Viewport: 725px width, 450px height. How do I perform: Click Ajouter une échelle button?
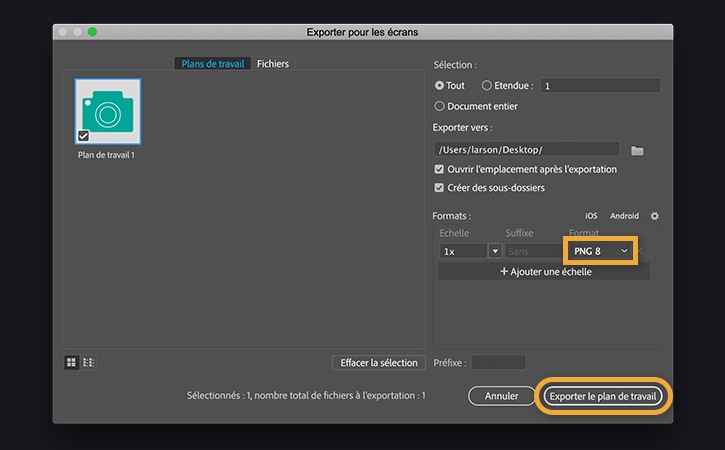click(x=545, y=271)
